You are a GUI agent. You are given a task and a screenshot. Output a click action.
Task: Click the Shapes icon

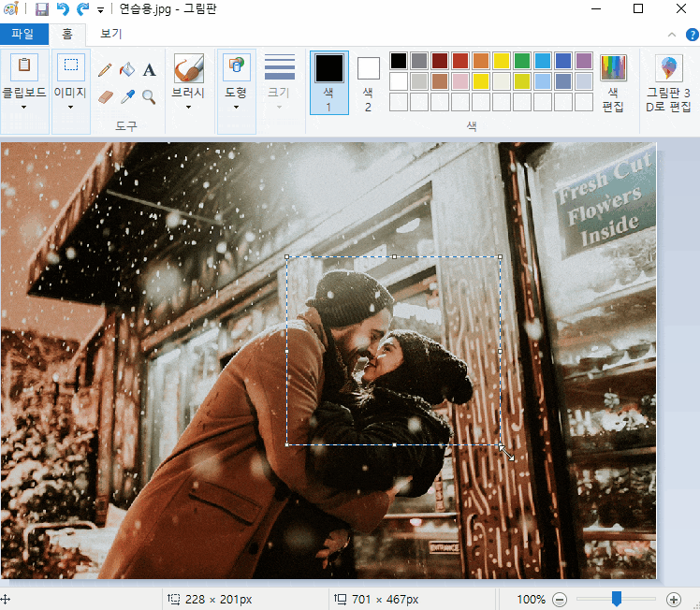point(236,67)
